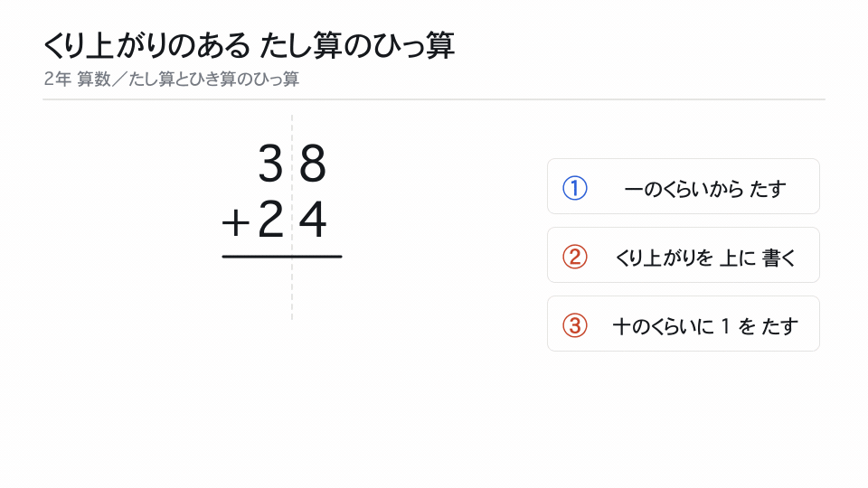Click the digit 4 in the bottom number
Image resolution: width=868 pixels, height=488 pixels.
(x=313, y=220)
